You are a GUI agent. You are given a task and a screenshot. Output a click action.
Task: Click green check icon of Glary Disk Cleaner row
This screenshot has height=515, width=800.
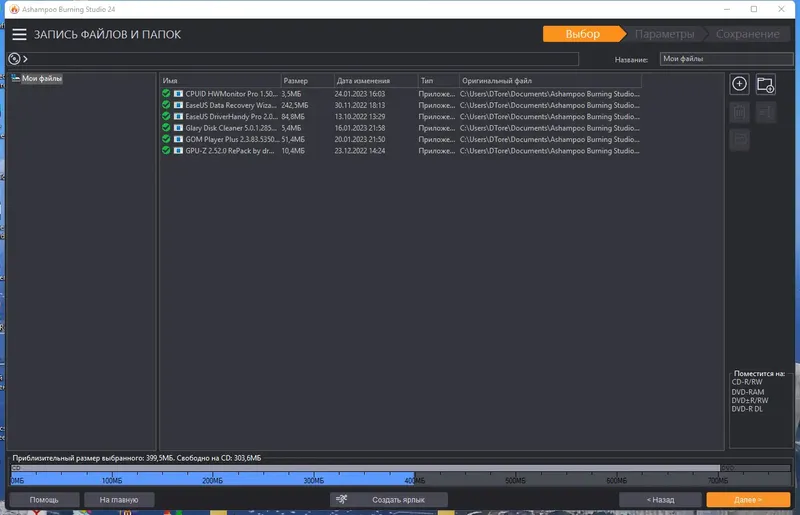166,128
